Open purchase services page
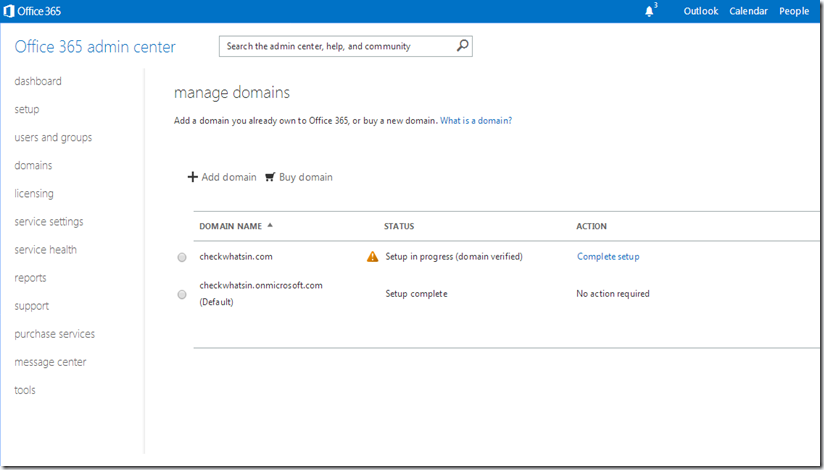 [55, 334]
